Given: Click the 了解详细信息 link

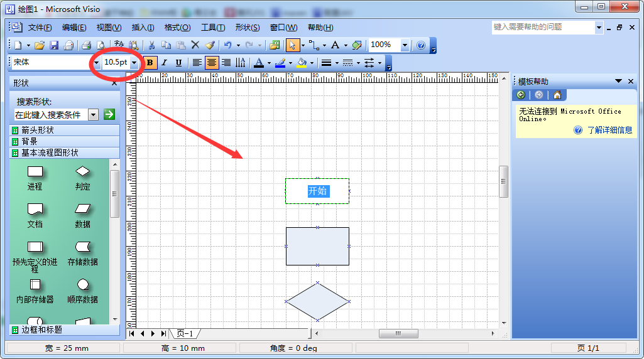Looking at the screenshot, I should click(x=609, y=130).
